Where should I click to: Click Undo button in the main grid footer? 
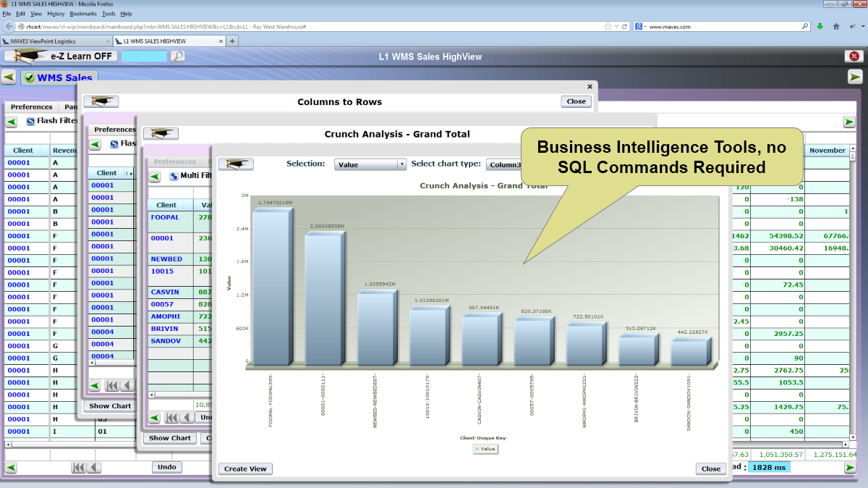tap(167, 467)
